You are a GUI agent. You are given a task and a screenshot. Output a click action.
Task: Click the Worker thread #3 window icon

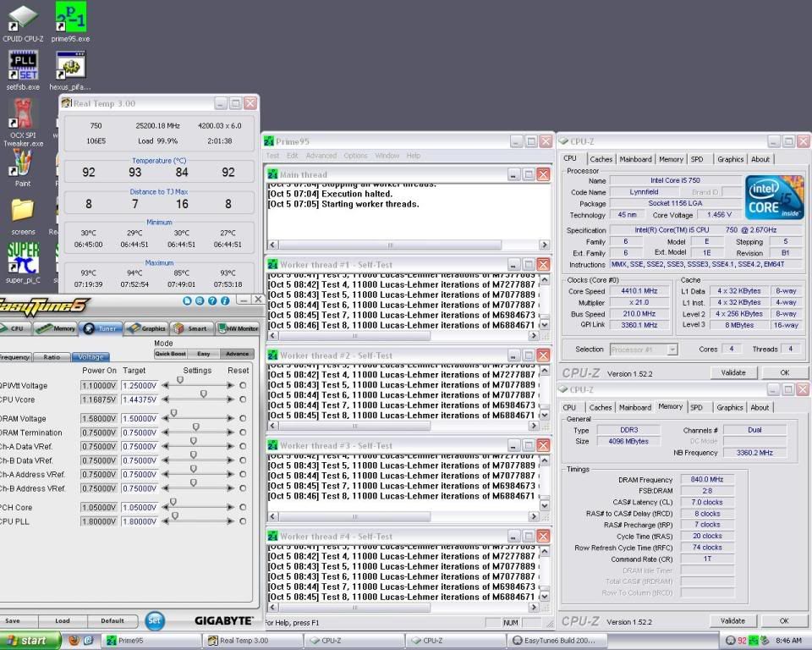[x=272, y=446]
